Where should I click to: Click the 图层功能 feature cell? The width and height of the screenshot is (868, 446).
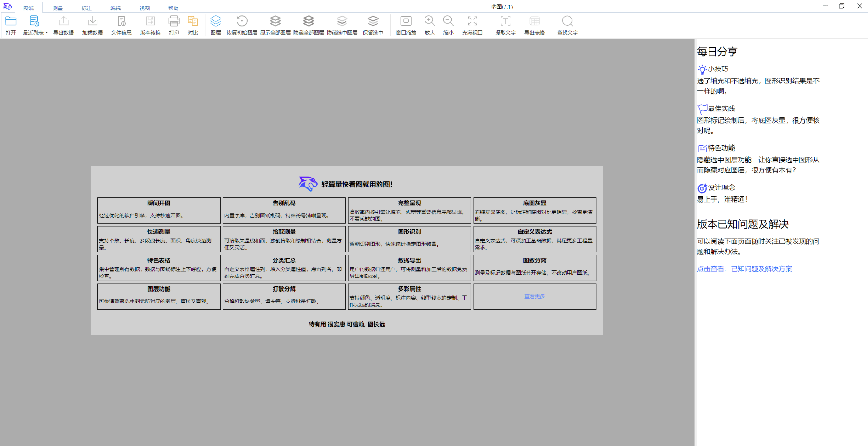tap(159, 296)
